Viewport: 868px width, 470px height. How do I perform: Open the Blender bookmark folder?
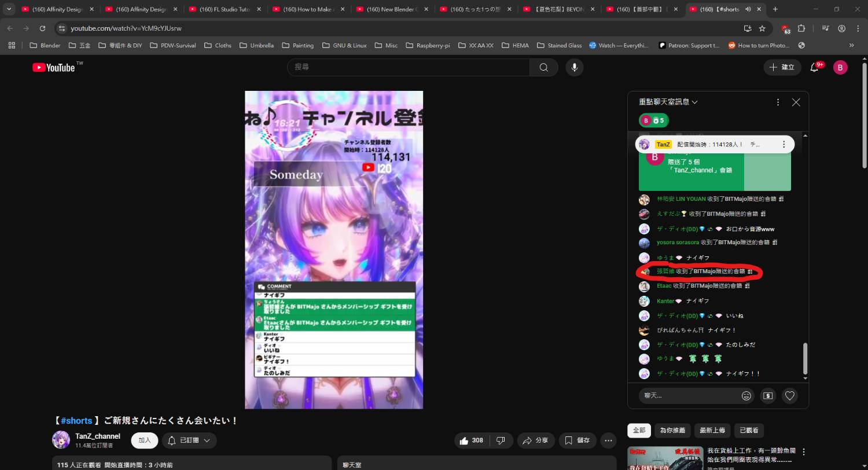coord(45,45)
